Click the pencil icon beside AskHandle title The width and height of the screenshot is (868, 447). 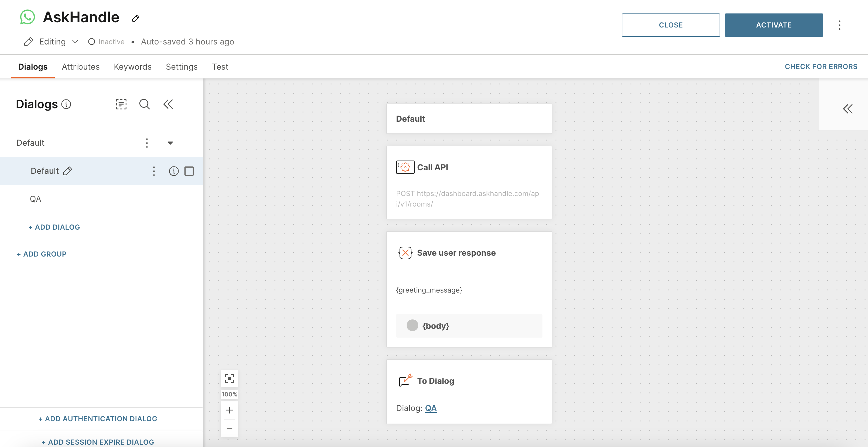click(136, 18)
